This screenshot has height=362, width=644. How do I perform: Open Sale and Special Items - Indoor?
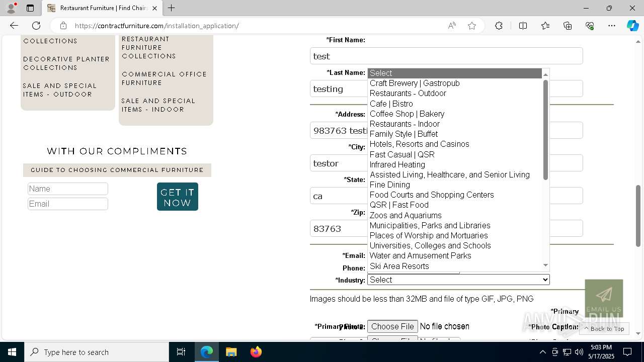tap(158, 105)
